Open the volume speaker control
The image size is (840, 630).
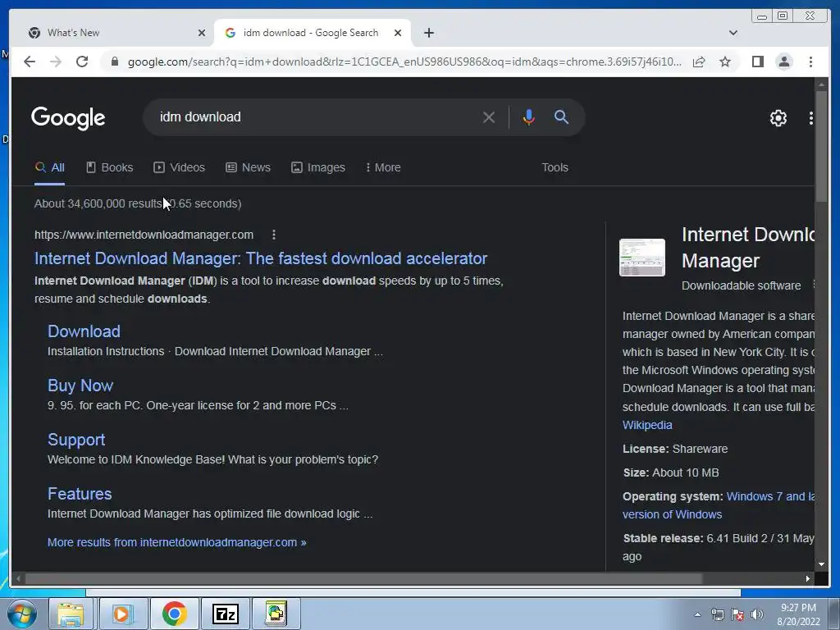[x=757, y=614]
